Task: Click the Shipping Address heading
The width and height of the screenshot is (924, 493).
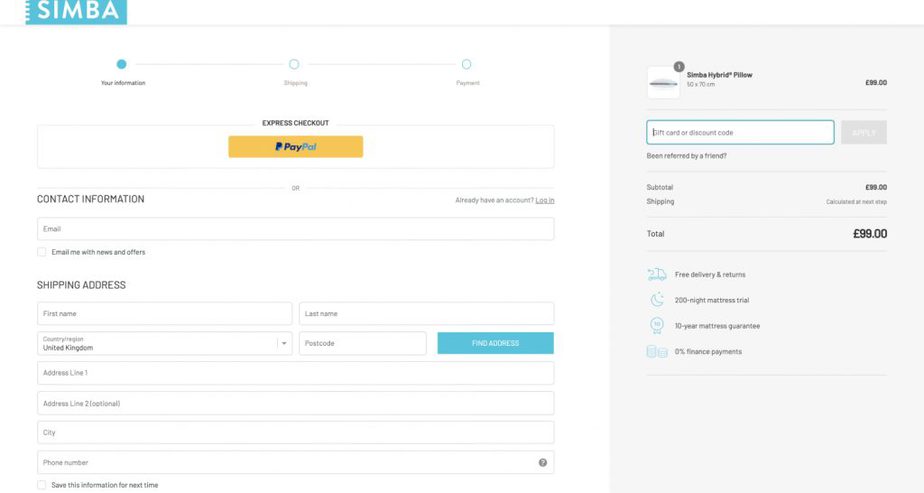Action: 81,285
